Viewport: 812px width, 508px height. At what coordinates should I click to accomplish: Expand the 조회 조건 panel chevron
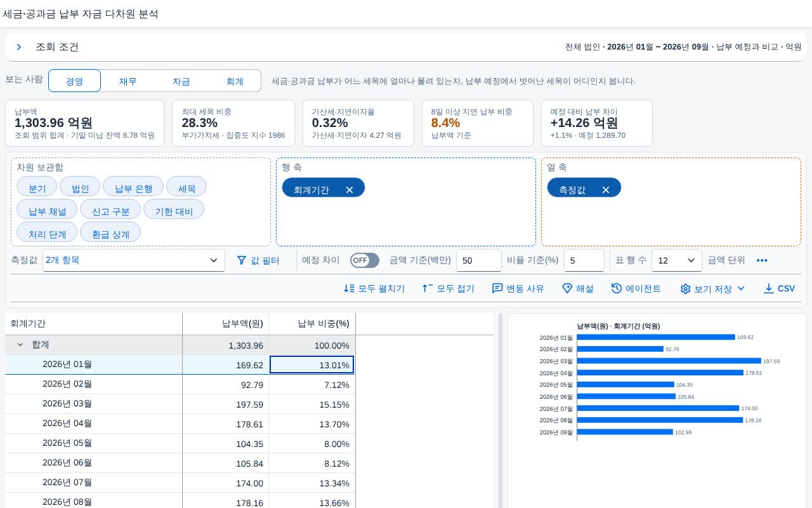(19, 47)
